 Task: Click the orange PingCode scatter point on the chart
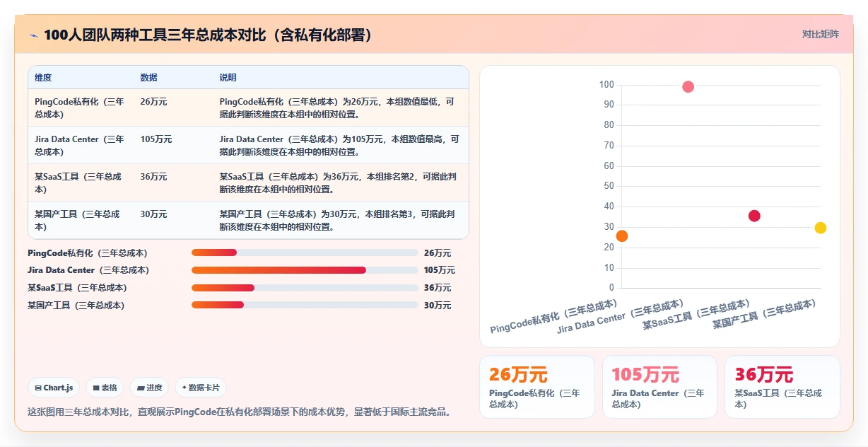[x=622, y=236]
